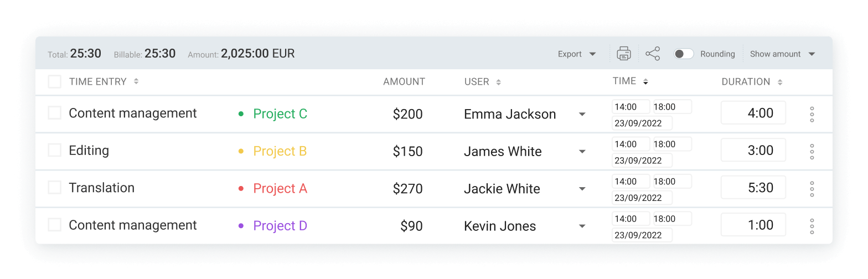Sort by Time Entry column arrows

136,82
